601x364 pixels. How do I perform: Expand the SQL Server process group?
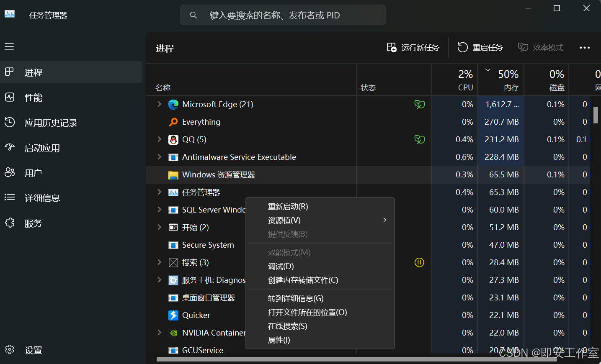[159, 210]
